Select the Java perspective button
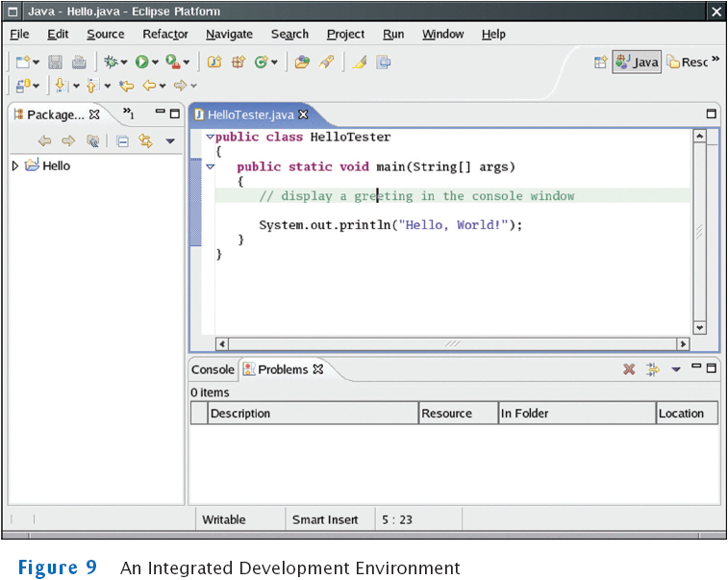 coord(638,63)
